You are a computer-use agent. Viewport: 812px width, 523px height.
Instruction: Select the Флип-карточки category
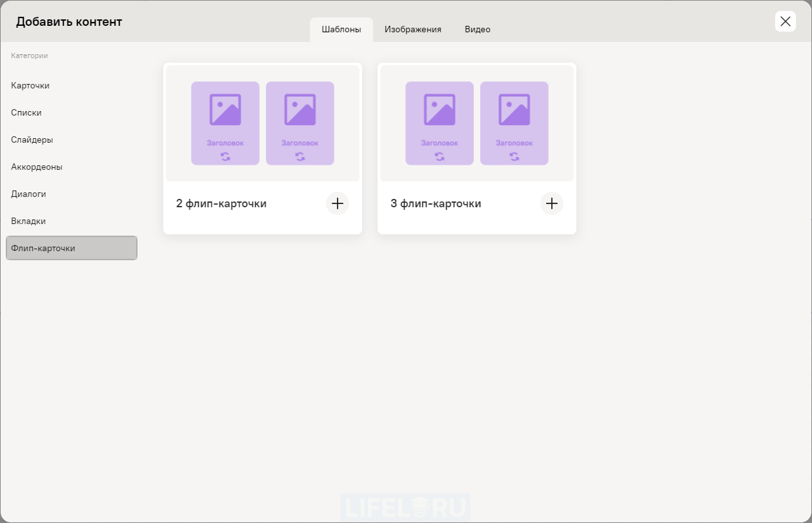(x=71, y=248)
